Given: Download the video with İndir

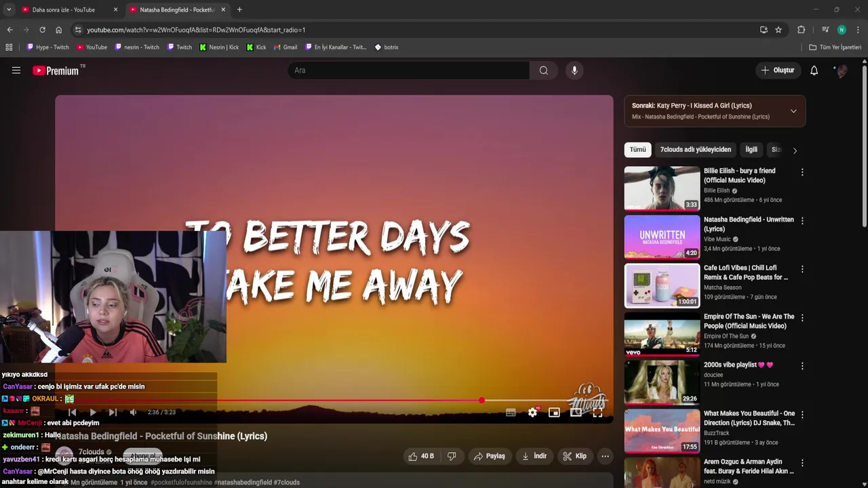Looking at the screenshot, I should point(534,456).
